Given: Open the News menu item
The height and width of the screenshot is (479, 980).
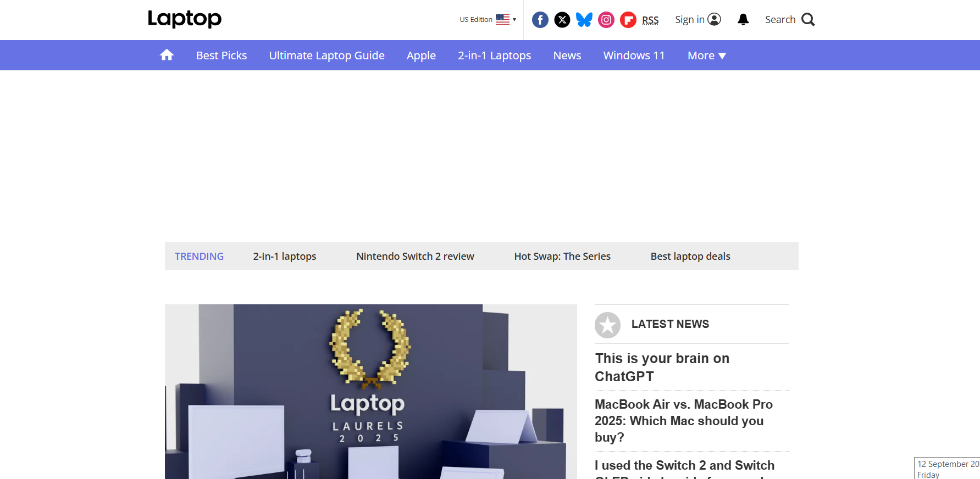Looking at the screenshot, I should [567, 55].
